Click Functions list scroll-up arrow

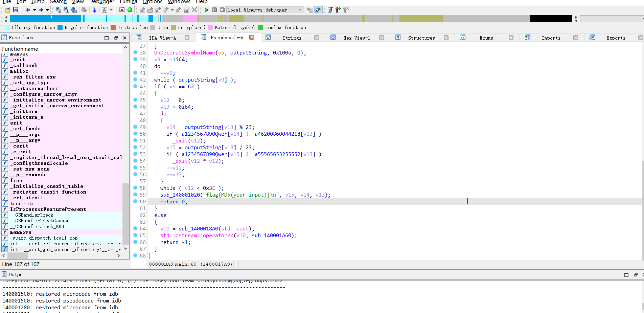pos(125,48)
